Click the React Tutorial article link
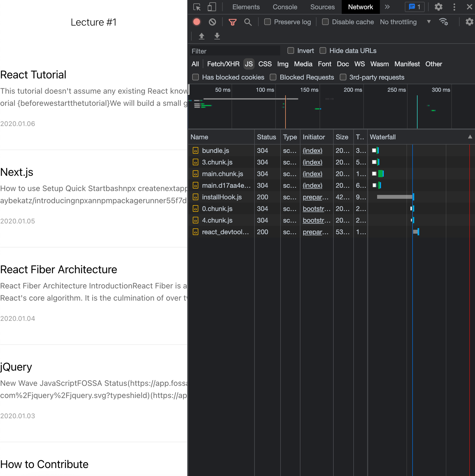The image size is (475, 476). point(33,74)
